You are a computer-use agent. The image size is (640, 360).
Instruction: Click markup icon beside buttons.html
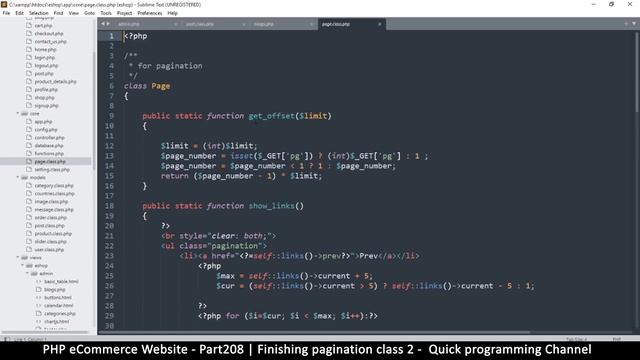pos(39,298)
